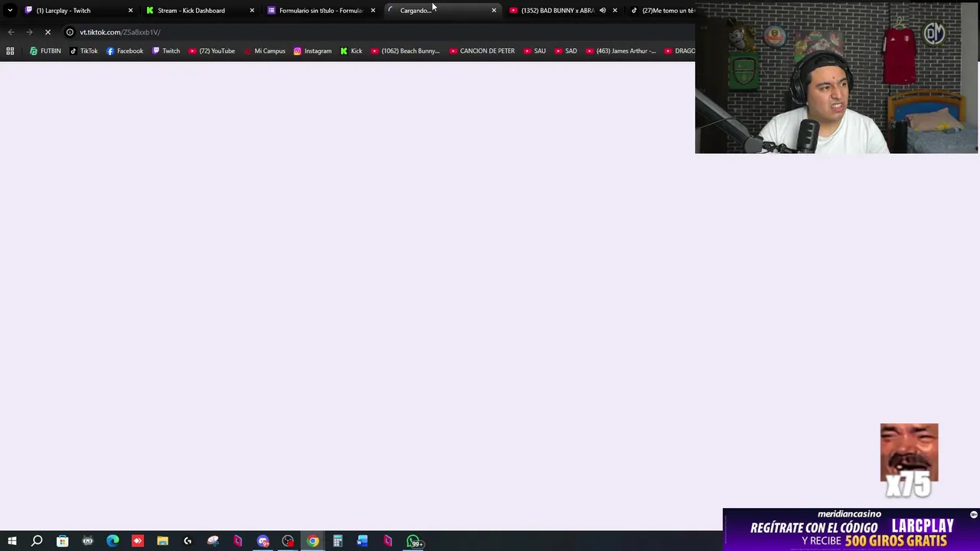Open the Me tomo un té TikTok tab
980x551 pixels.
663,11
